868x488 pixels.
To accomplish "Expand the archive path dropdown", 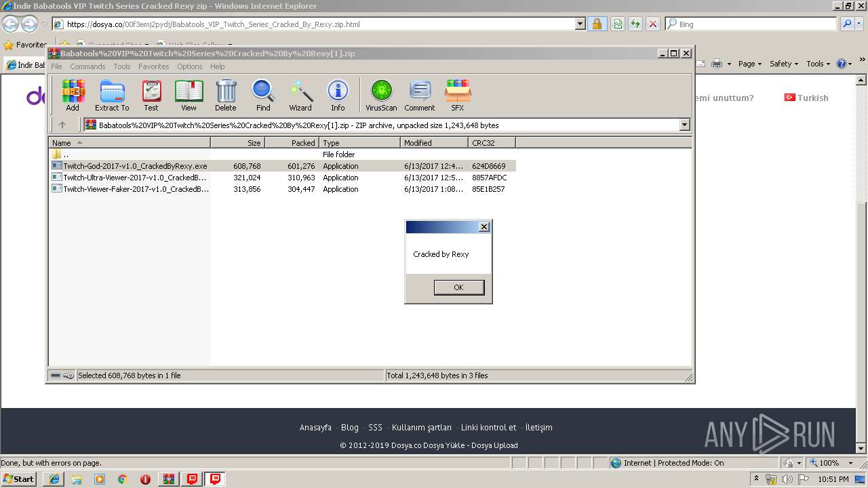I will 684,125.
